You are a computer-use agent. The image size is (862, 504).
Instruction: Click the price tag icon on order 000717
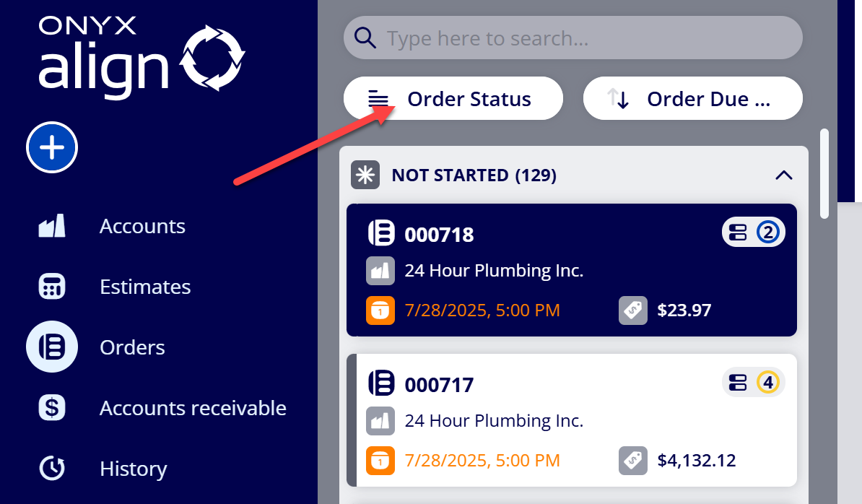(x=632, y=461)
